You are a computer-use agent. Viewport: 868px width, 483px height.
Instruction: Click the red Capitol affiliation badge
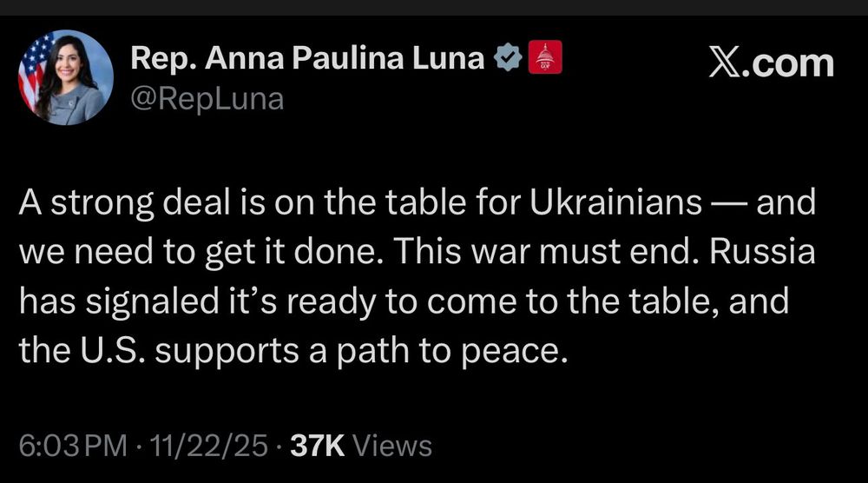(545, 57)
